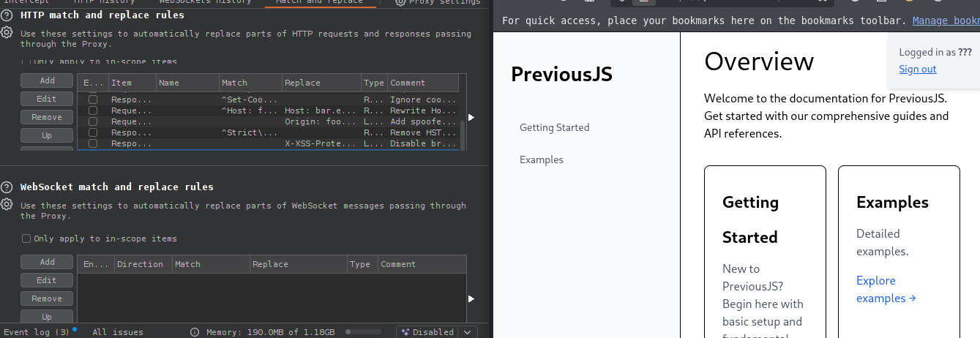980x338 pixels.
Task: Open help for WebSocket match and replace rules
Action: pyautogui.click(x=7, y=187)
